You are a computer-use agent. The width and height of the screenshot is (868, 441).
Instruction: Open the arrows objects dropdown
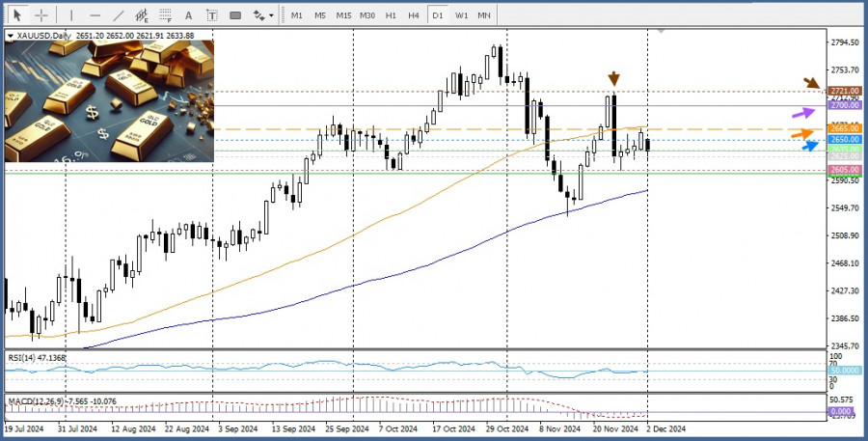[x=261, y=15]
